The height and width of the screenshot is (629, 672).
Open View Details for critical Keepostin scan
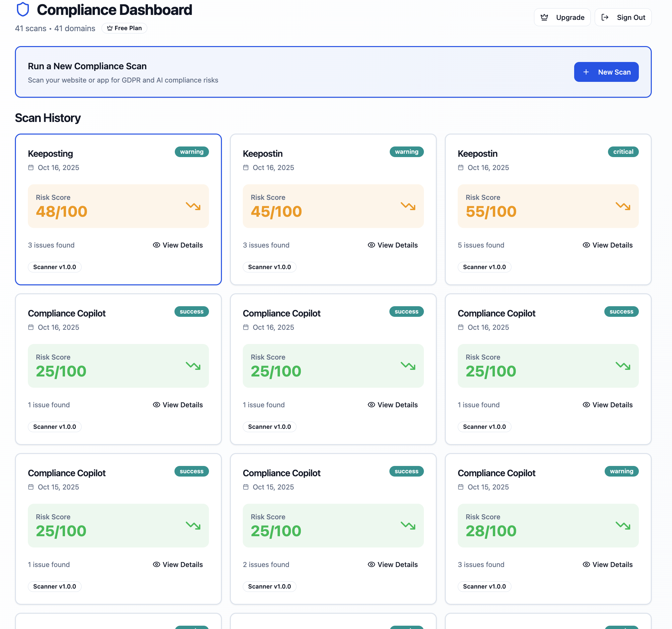[x=607, y=245]
